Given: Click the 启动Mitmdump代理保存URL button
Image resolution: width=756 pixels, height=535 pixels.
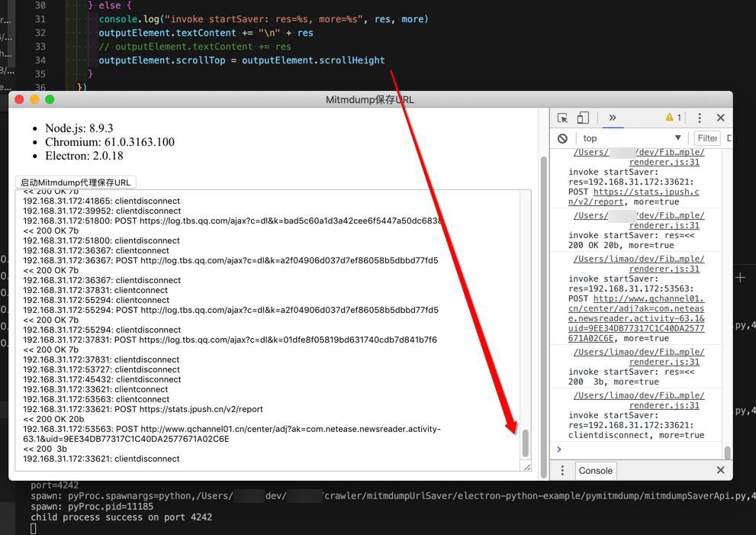Looking at the screenshot, I should point(76,182).
